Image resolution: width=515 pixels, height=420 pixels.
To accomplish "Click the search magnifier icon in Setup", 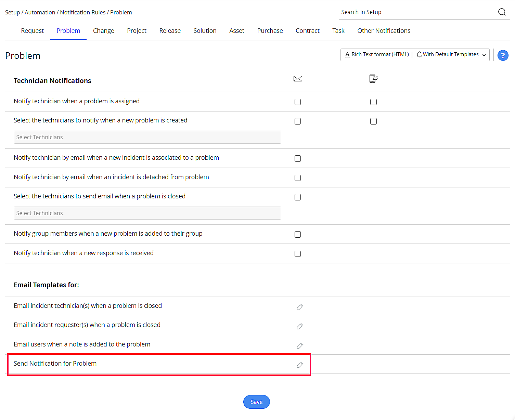I will tap(502, 12).
